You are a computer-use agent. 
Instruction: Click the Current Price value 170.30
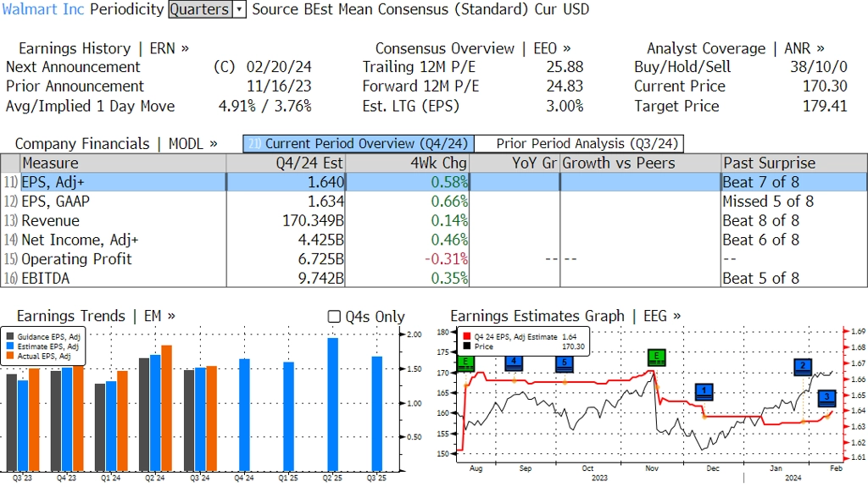(x=825, y=86)
